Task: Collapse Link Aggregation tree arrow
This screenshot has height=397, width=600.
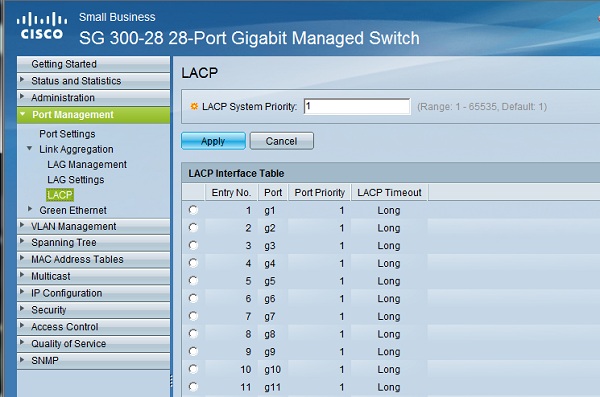Action: pos(29,148)
